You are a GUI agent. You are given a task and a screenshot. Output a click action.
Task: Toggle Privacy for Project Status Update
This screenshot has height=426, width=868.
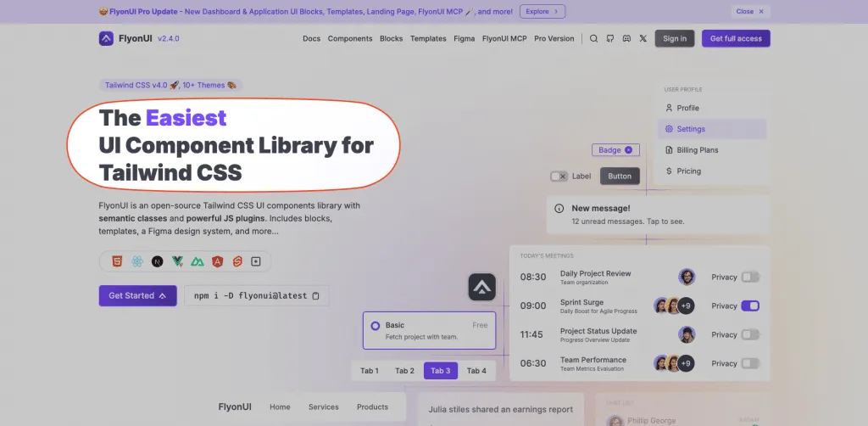[x=750, y=334]
